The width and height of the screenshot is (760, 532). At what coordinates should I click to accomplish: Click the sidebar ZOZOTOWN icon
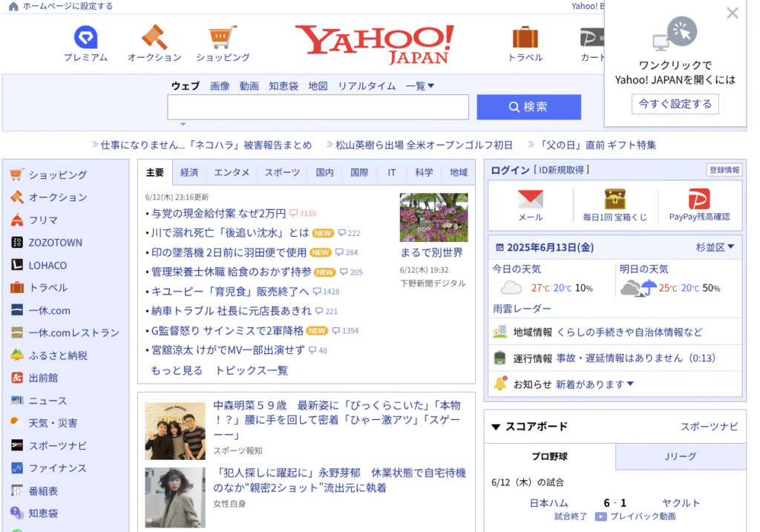(17, 243)
